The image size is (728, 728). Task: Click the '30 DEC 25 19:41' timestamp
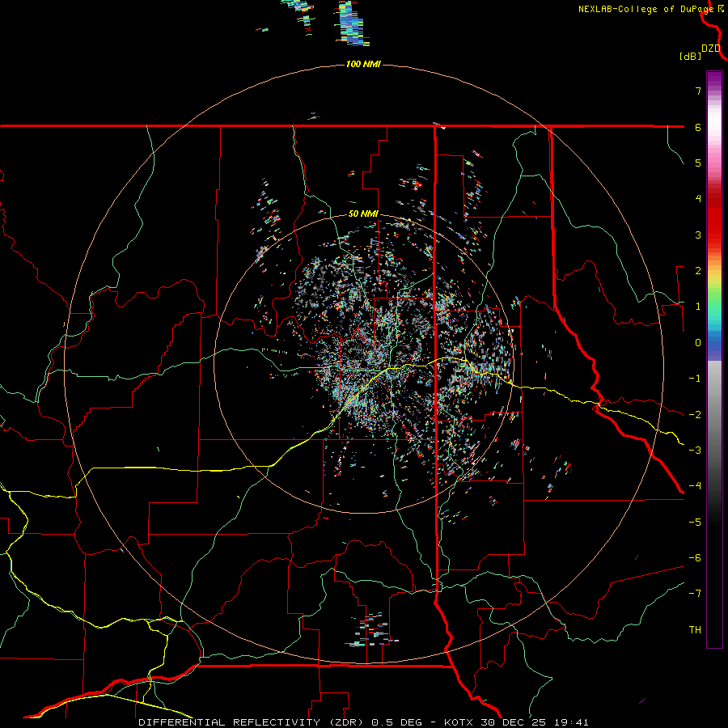534,722
